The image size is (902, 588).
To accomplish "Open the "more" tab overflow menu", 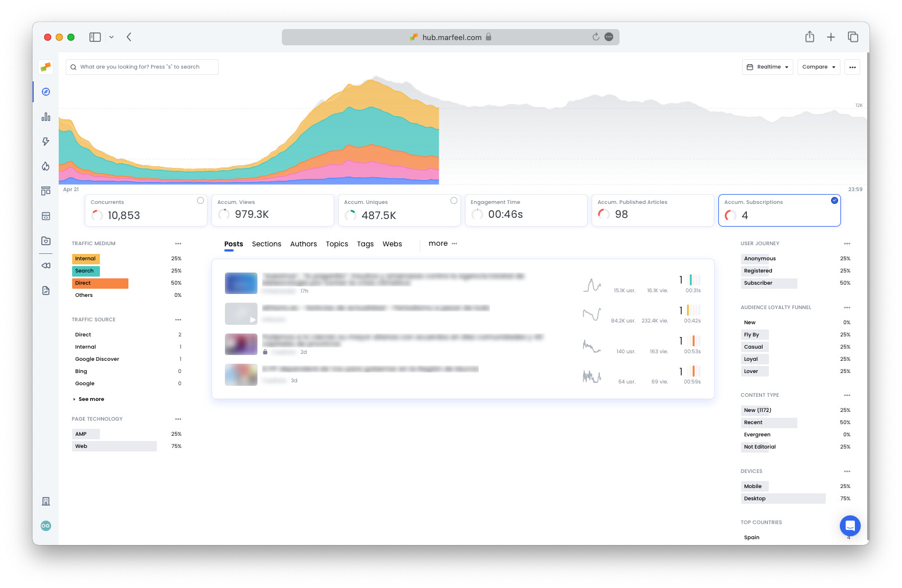I will 442,243.
